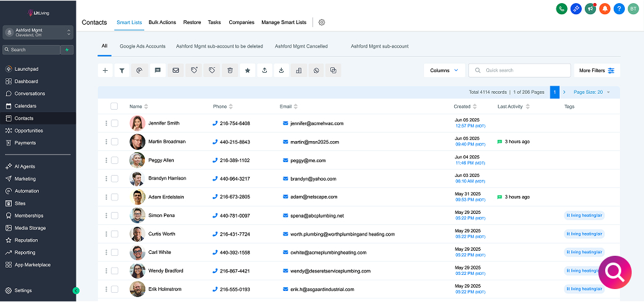Click the More Filters button
644x302 pixels.
click(597, 70)
